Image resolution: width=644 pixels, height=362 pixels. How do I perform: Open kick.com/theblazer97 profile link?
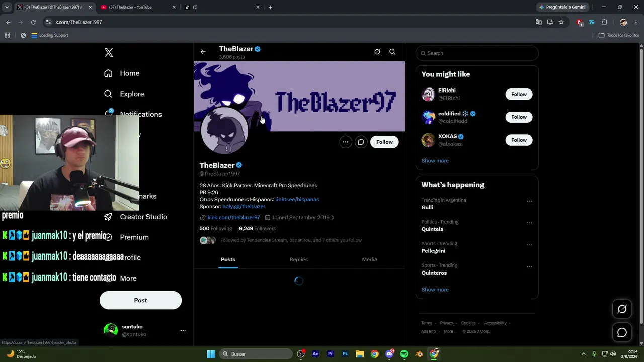pos(233,218)
